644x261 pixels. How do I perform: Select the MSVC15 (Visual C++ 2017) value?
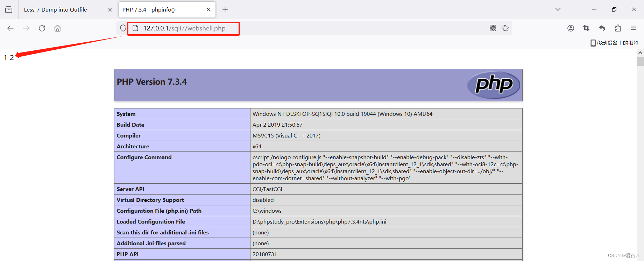286,136
